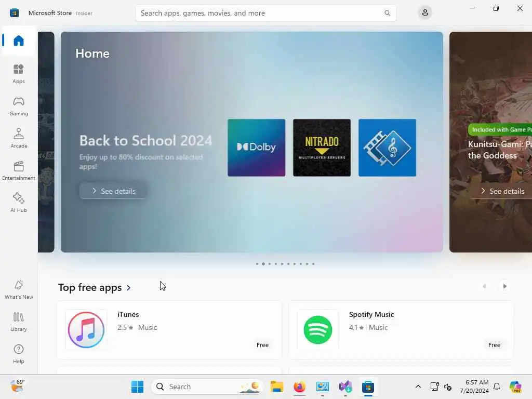Open the AI Hub section
532x399 pixels.
[x=19, y=203]
